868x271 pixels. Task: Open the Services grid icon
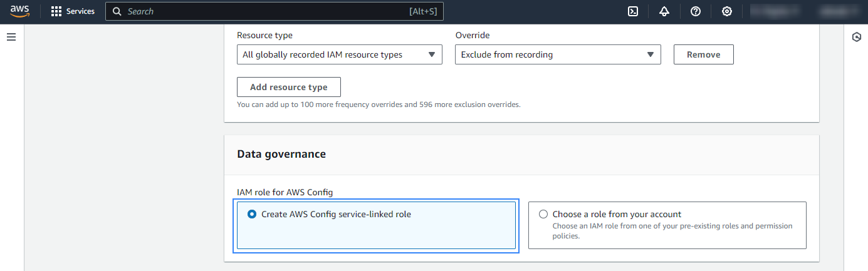click(x=56, y=11)
